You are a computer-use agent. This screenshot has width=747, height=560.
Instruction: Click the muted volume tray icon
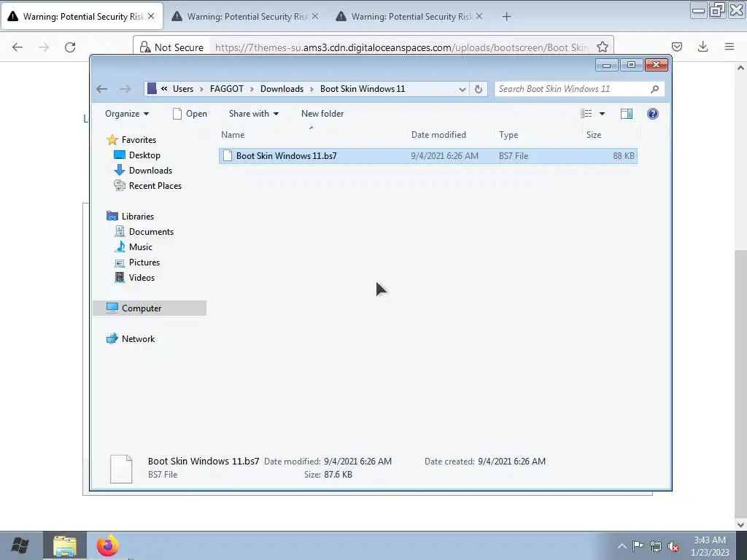tap(673, 547)
